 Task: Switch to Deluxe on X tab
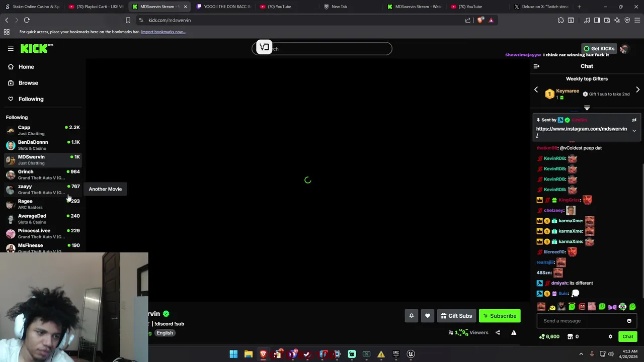(541, 7)
